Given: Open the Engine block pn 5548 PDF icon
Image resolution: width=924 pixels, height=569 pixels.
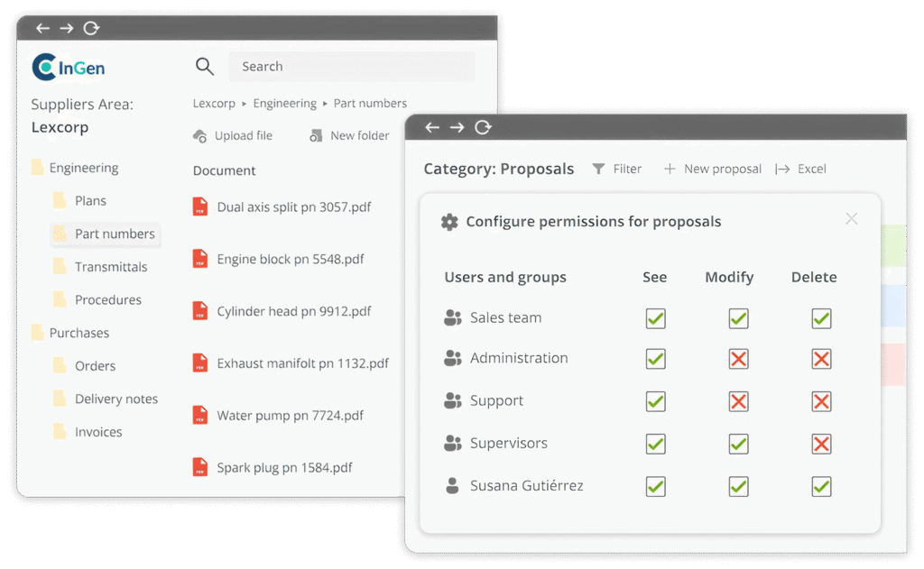Looking at the screenshot, I should tap(200, 260).
